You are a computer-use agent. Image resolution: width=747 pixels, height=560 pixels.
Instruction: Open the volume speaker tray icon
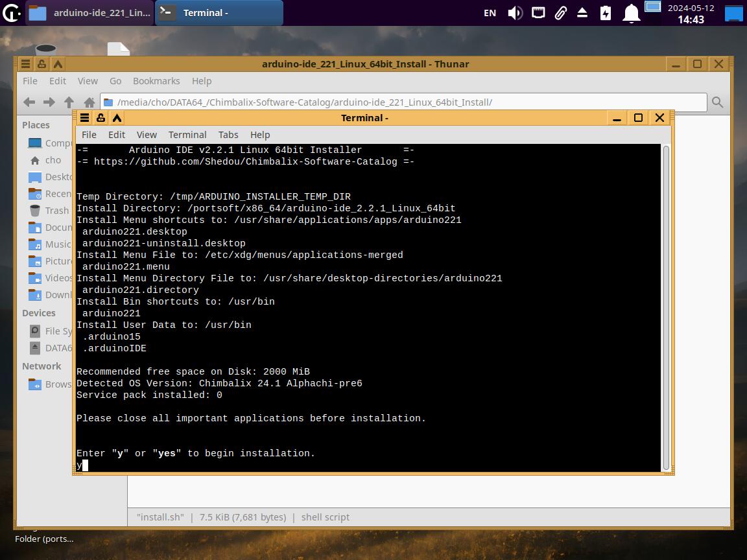(515, 13)
